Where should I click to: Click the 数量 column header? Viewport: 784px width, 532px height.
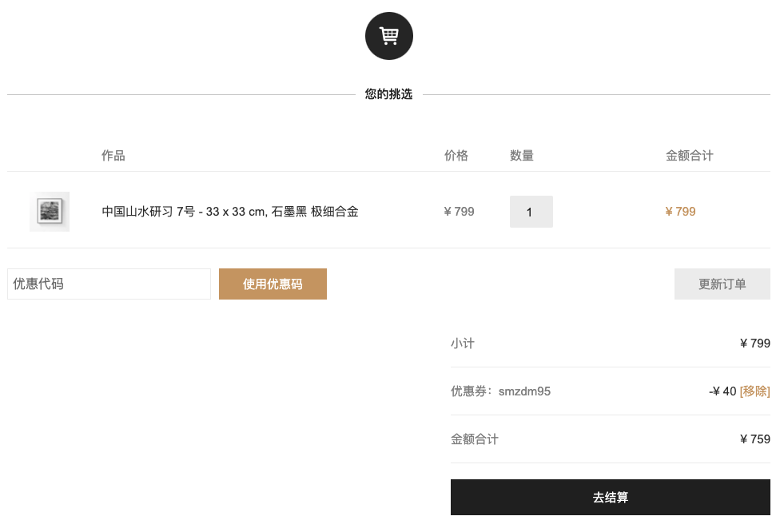pos(522,155)
